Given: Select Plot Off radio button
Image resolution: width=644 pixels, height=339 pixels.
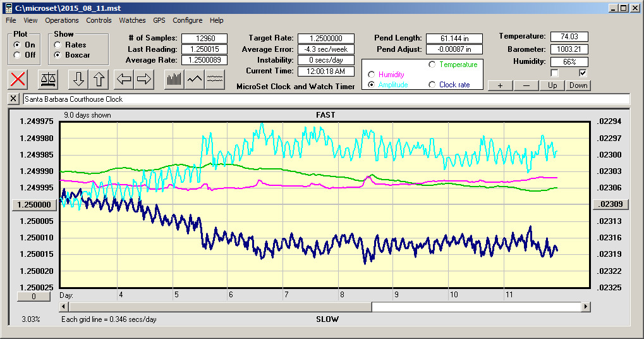Looking at the screenshot, I should [x=17, y=54].
